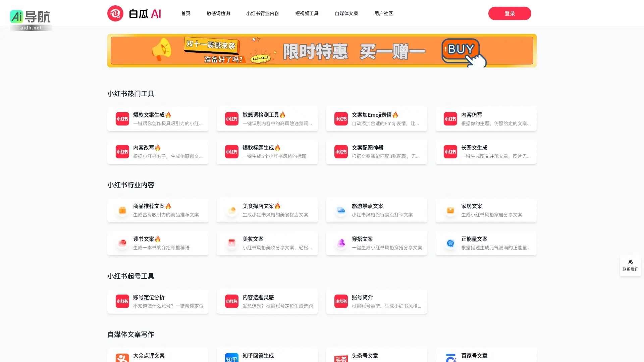Click the 大众点评 icon on 大众点评文案 card
Screen dimensions: 644x362
[122, 358]
